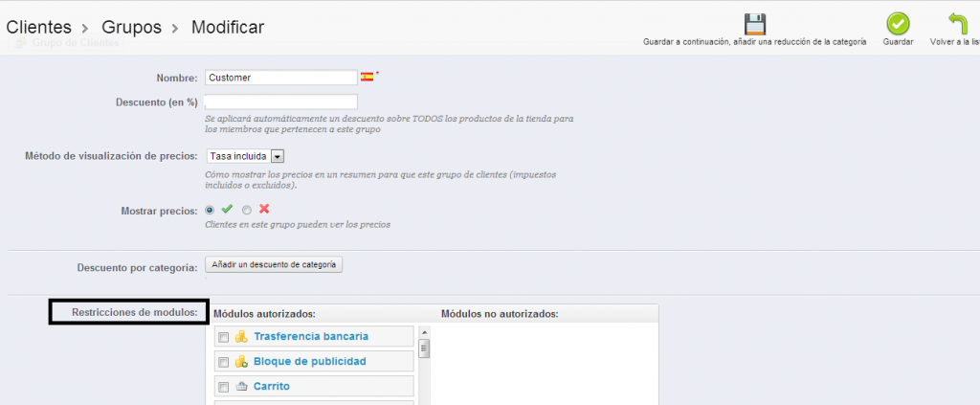Click the Bloque de publicidad module icon
The image size is (980, 405).
pyautogui.click(x=241, y=362)
